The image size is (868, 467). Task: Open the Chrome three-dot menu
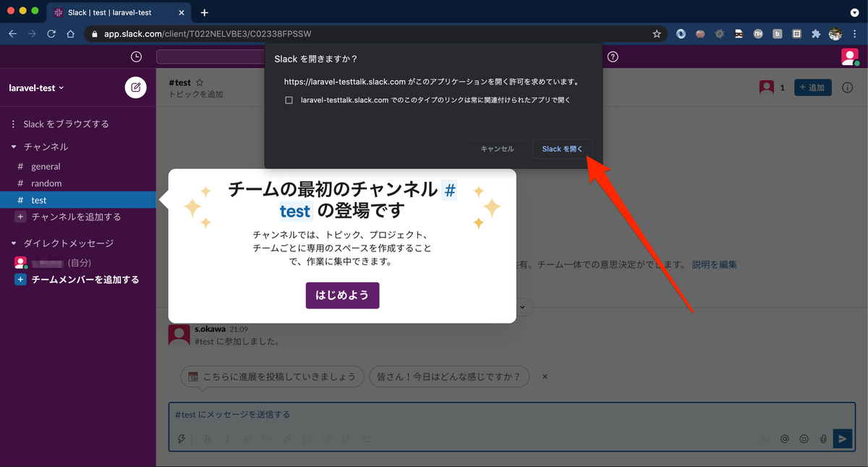856,33
